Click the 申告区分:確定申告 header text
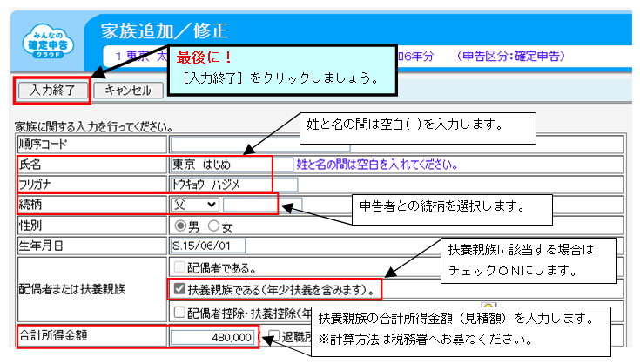 pos(510,56)
